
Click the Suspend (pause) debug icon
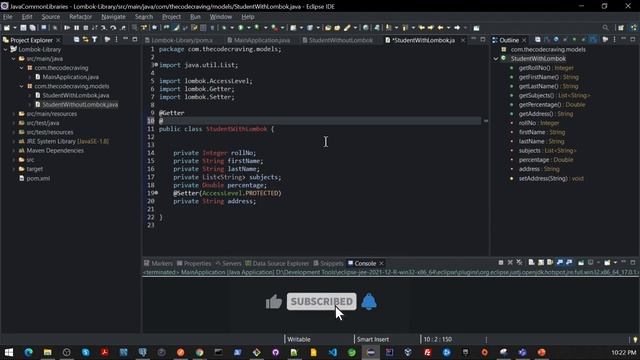coord(76,28)
